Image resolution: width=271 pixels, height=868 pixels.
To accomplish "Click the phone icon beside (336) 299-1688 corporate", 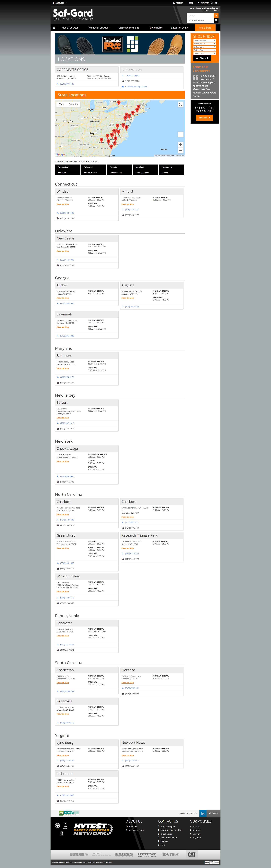I will pos(58,84).
